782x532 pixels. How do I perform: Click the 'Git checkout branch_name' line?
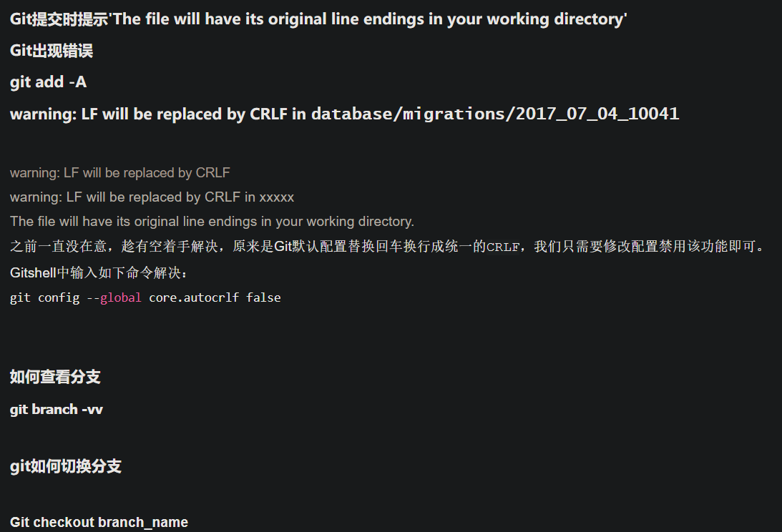(99, 522)
